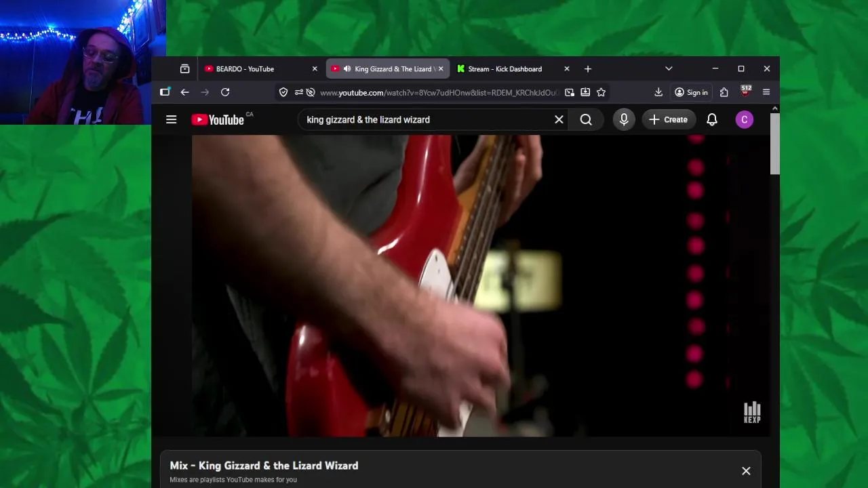Go forward one page
Viewport: 868px width, 488px height.
tap(205, 92)
